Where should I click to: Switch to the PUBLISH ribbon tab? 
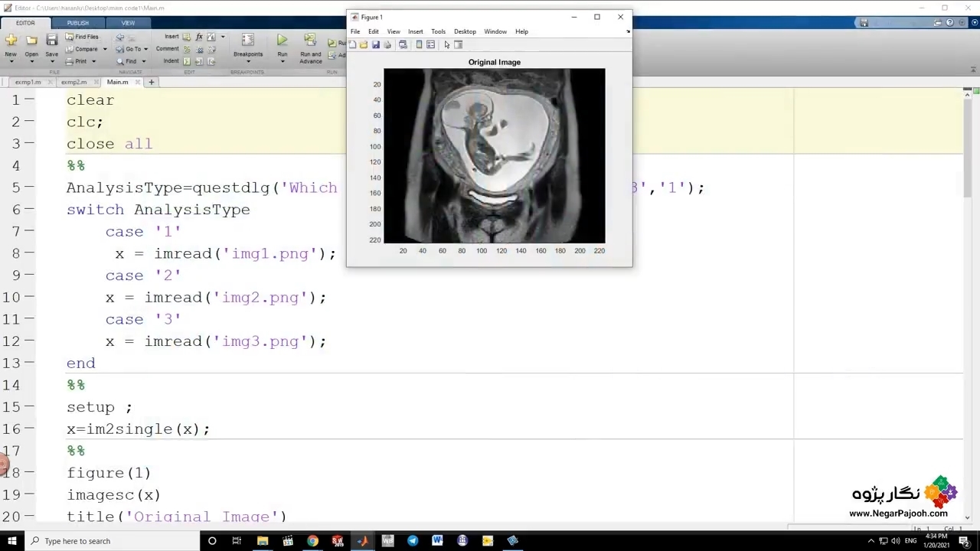tap(77, 23)
